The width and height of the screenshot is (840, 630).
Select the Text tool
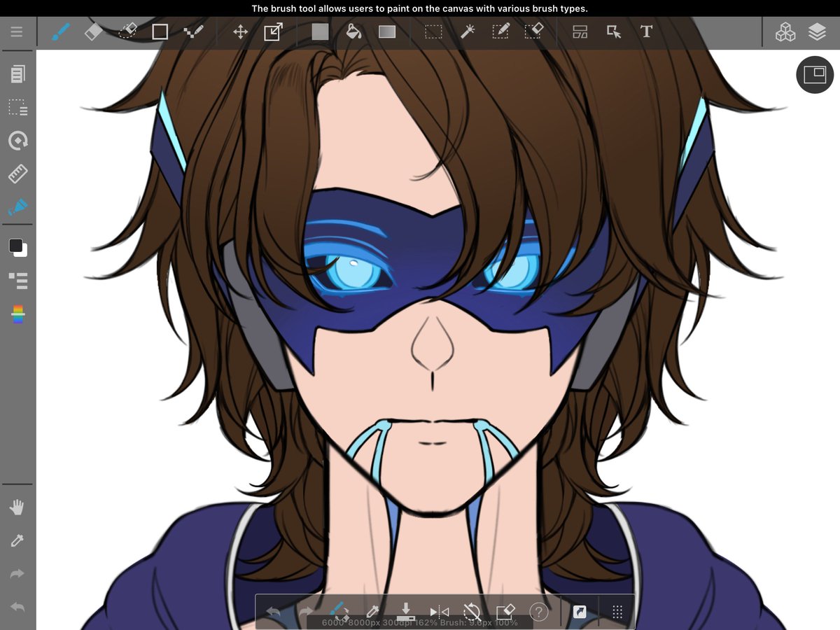[647, 32]
